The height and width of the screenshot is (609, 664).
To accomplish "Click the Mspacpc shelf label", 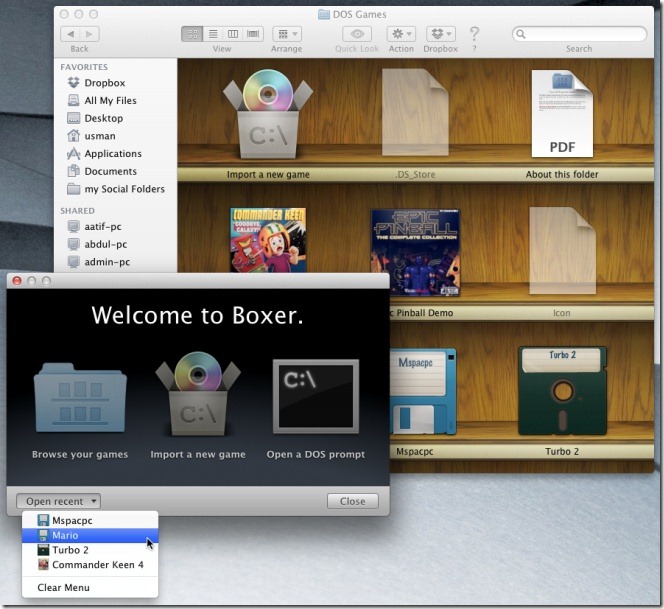I will (415, 451).
